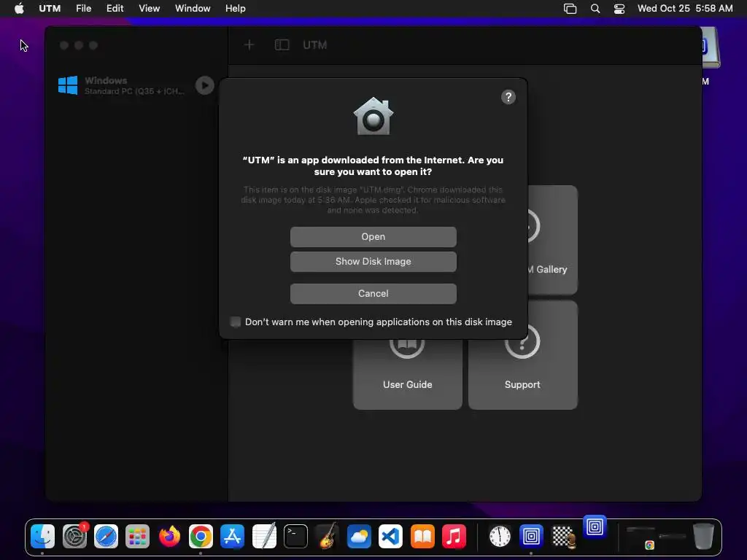Restore minimized window with Chrome badge
The width and height of the screenshot is (747, 560).
(x=640, y=537)
